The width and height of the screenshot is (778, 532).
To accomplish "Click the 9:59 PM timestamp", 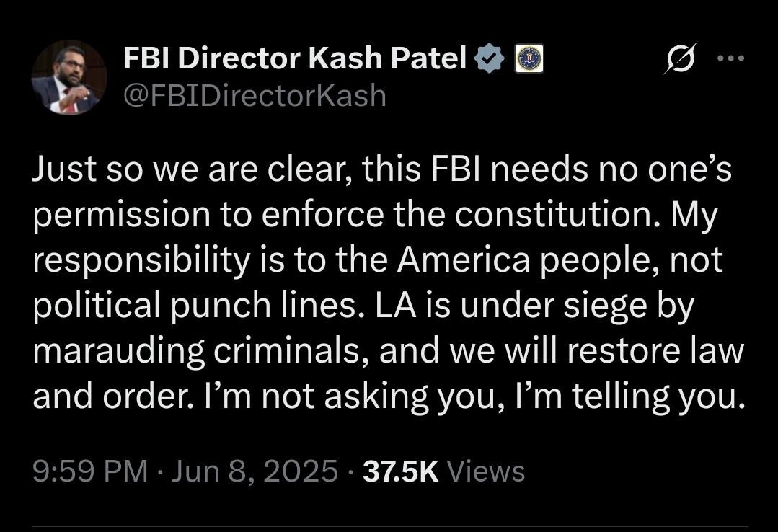I will [x=89, y=471].
